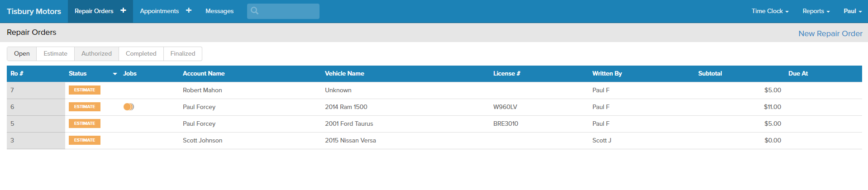Open the Paul user dropdown

pyautogui.click(x=852, y=11)
